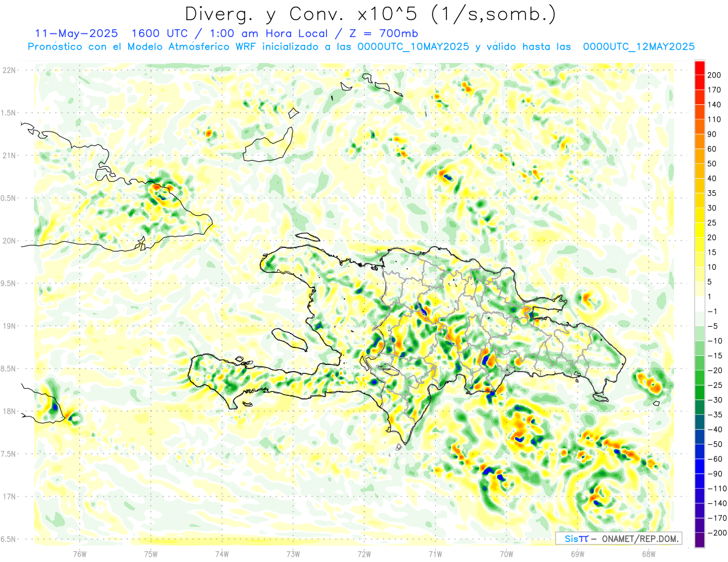This screenshot has height=562, width=728.
Task: Click the '-1' value on the color scale
Action: (x=712, y=312)
